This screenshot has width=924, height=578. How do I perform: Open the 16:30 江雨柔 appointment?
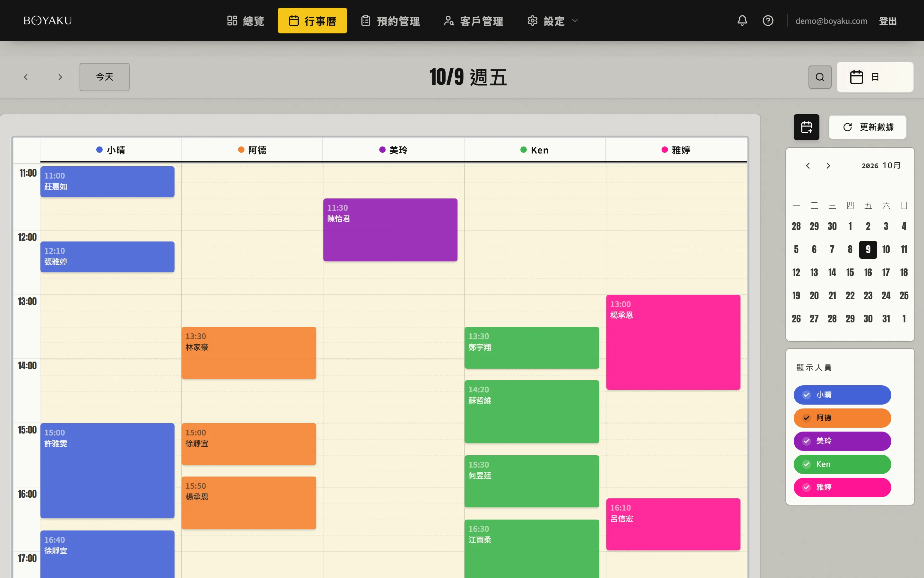(532, 548)
